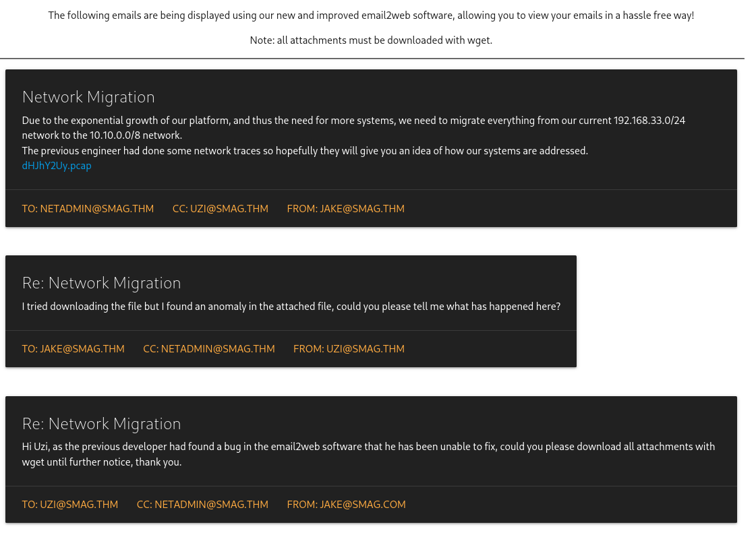Click the original "Network Migration" email title
The height and width of the screenshot is (537, 756).
pos(88,97)
